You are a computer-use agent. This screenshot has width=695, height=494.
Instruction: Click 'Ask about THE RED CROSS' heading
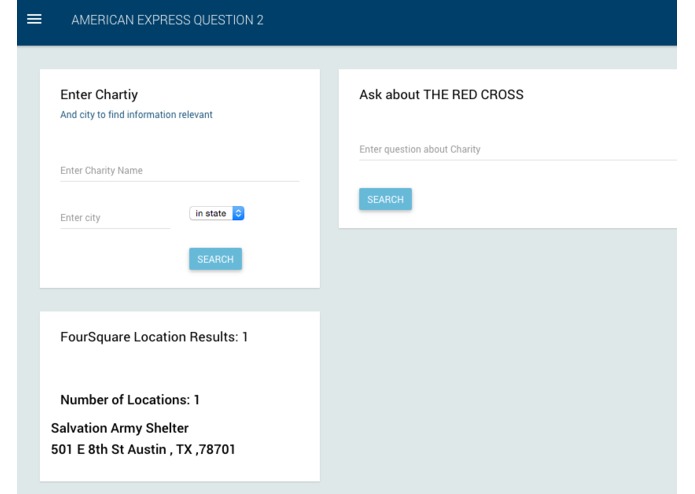[441, 94]
